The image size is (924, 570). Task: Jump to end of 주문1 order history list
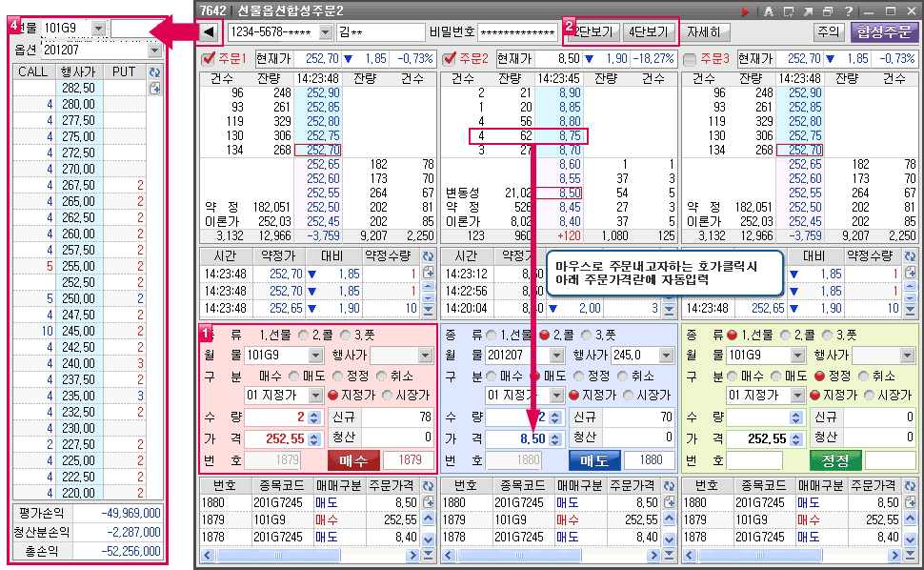pyautogui.click(x=429, y=555)
